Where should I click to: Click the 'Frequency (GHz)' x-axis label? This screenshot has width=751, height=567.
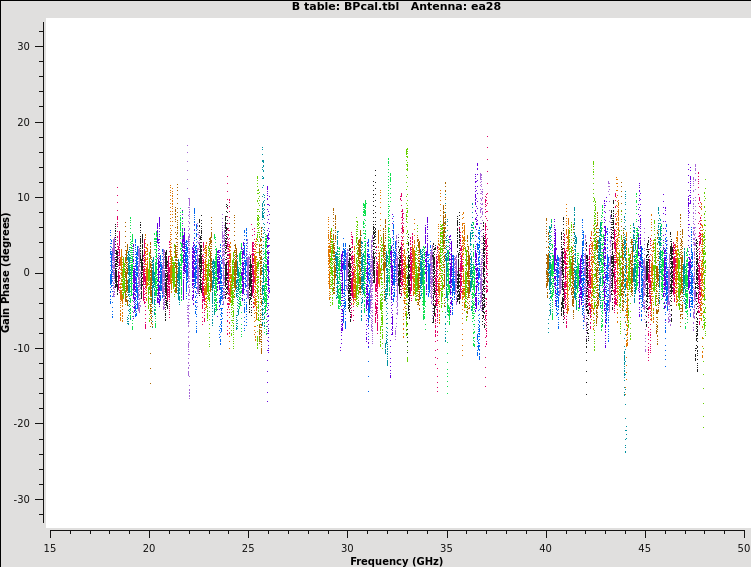click(x=396, y=561)
